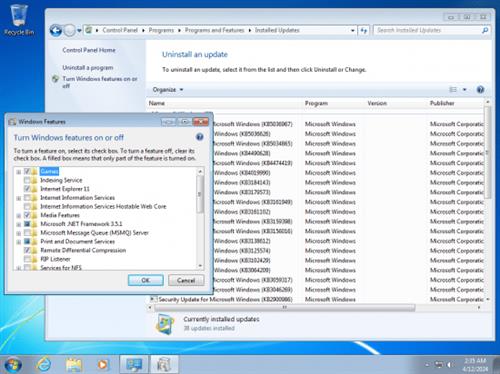Viewport: 500px width, 374px height.
Task: Click the Turn Windows features on or off link
Action: (100, 82)
